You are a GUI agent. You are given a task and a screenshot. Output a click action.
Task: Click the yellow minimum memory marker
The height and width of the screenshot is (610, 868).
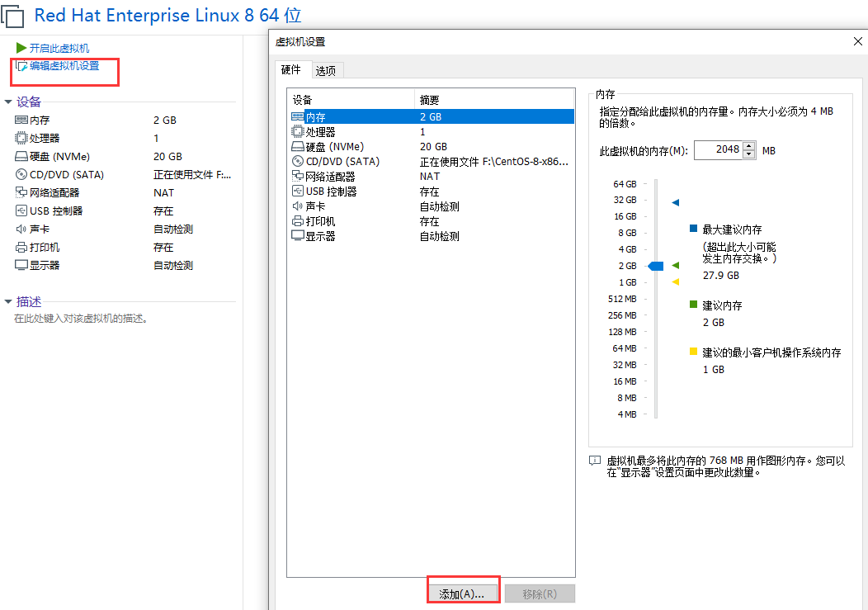tap(676, 282)
